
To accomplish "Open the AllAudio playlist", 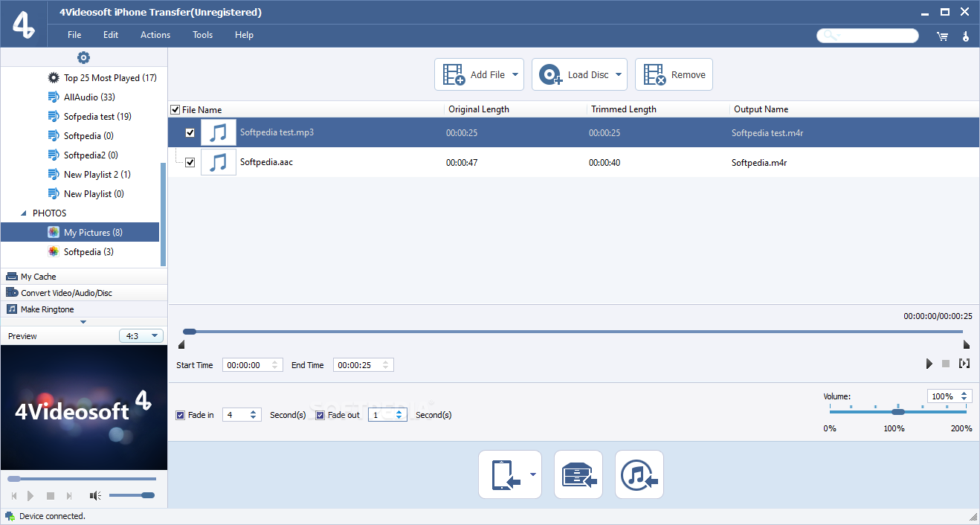I will tap(89, 97).
